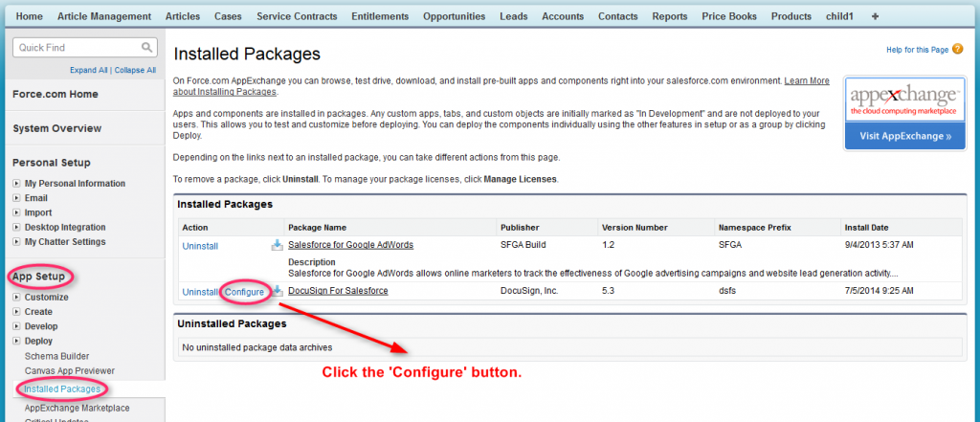
Task: Click the 'SFGA Build' publisher cell
Action: tap(523, 245)
